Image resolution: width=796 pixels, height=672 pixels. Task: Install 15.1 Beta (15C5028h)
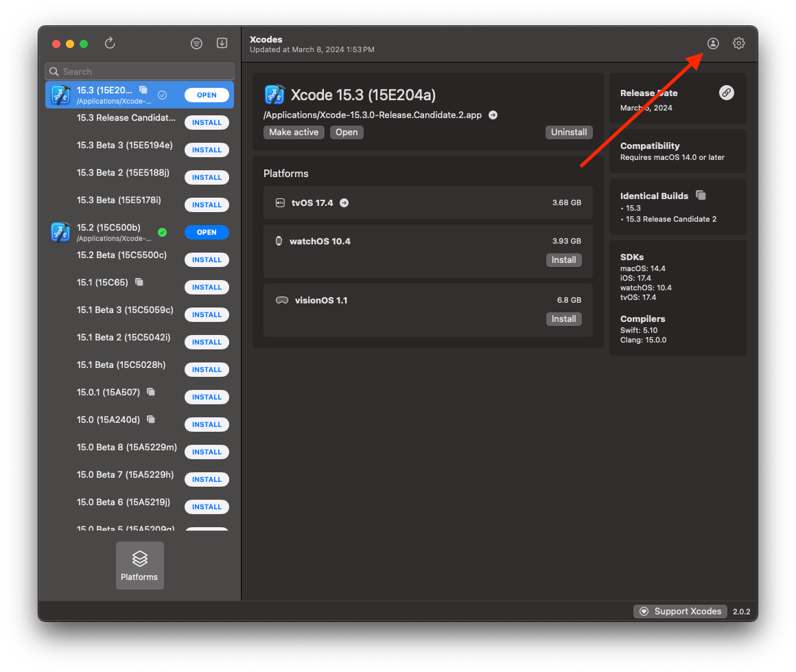(207, 369)
